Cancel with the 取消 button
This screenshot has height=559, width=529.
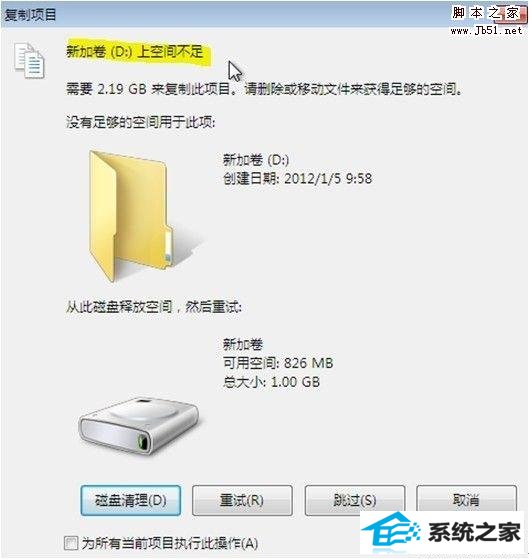pos(466,500)
